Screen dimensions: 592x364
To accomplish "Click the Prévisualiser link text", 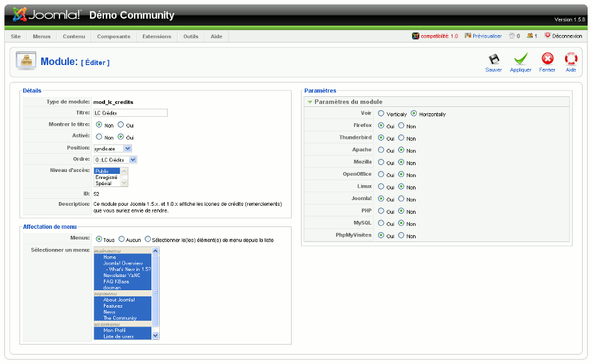I will (x=487, y=36).
